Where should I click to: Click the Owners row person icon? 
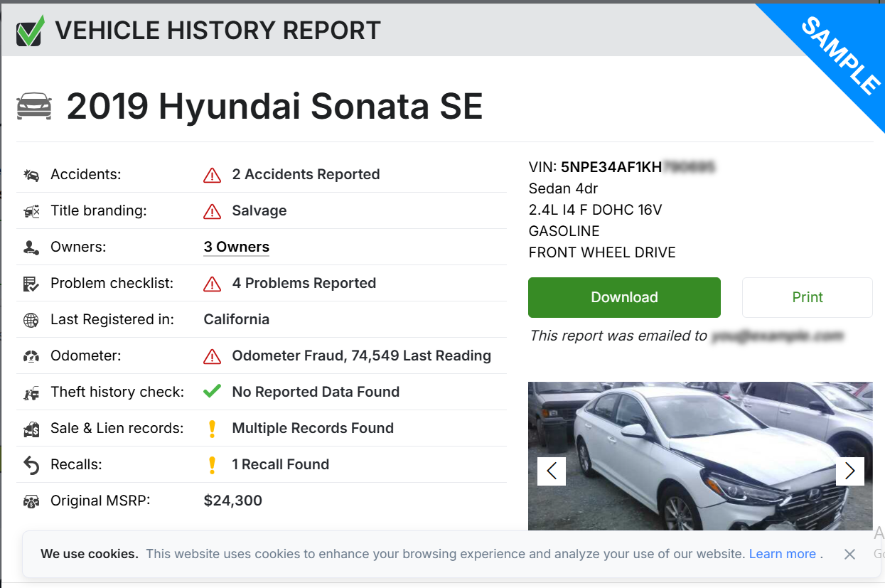pos(31,247)
